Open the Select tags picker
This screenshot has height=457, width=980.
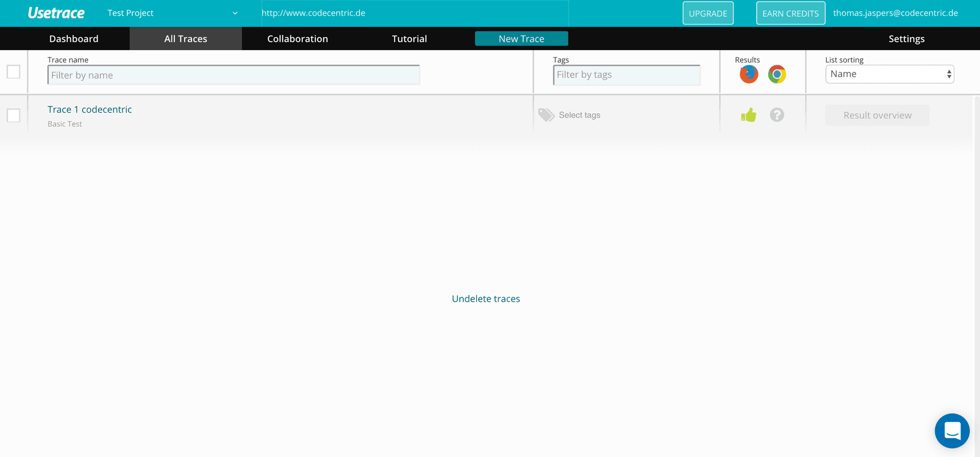tap(579, 115)
